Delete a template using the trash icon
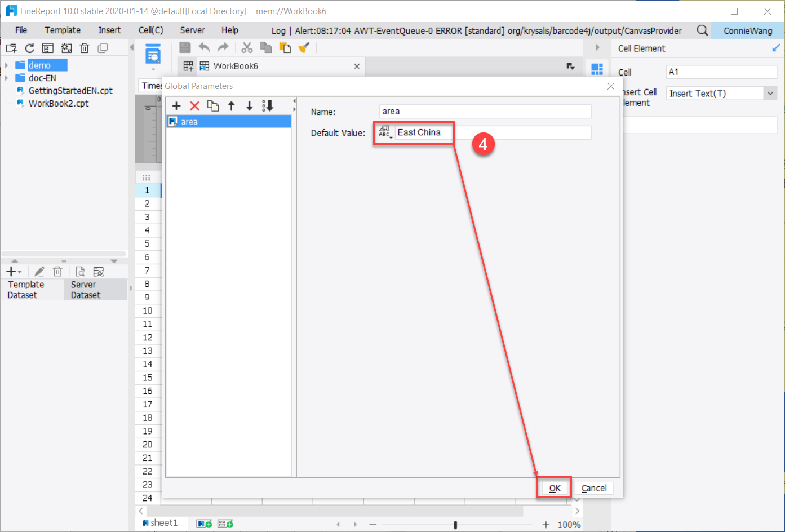 pos(84,48)
